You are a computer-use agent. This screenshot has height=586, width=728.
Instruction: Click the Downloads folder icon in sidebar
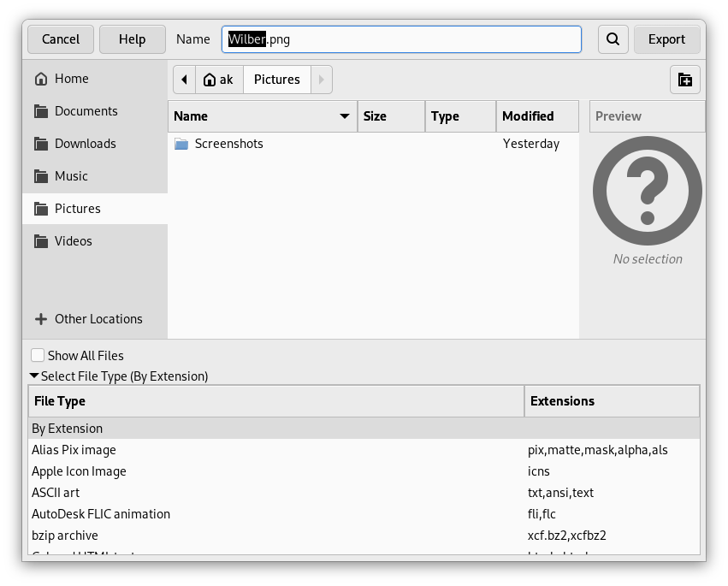40,143
